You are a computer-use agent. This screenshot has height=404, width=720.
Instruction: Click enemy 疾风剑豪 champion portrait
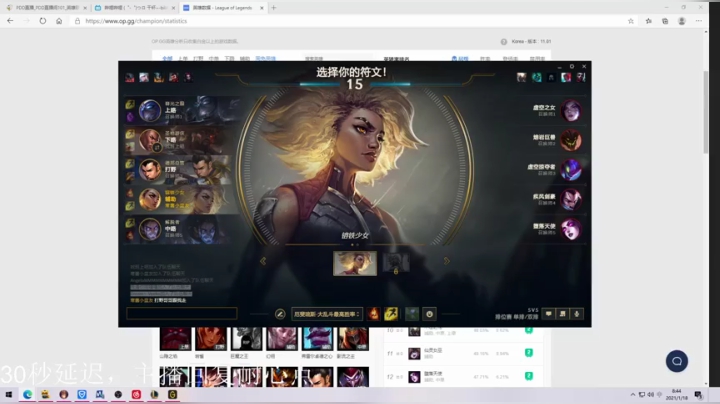tap(571, 199)
